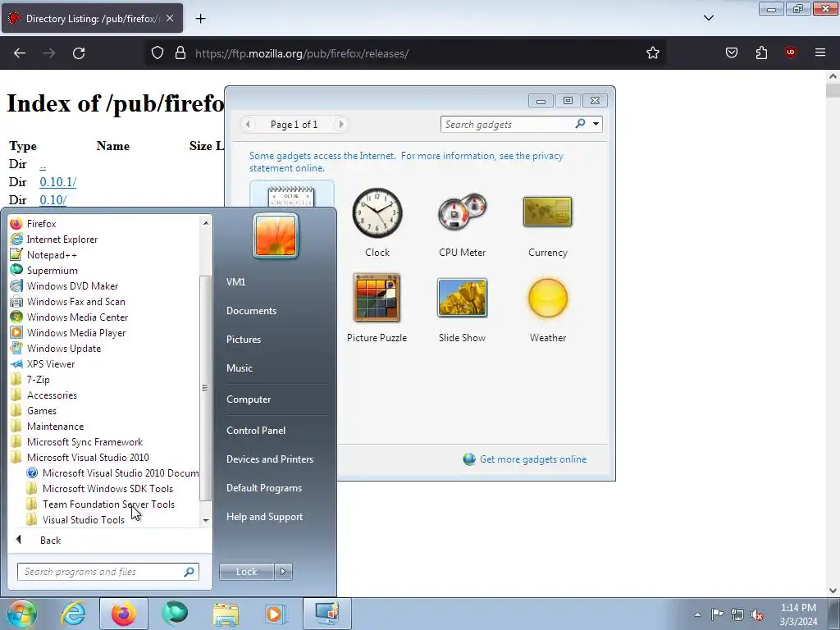Open Devices and Printers

269,459
